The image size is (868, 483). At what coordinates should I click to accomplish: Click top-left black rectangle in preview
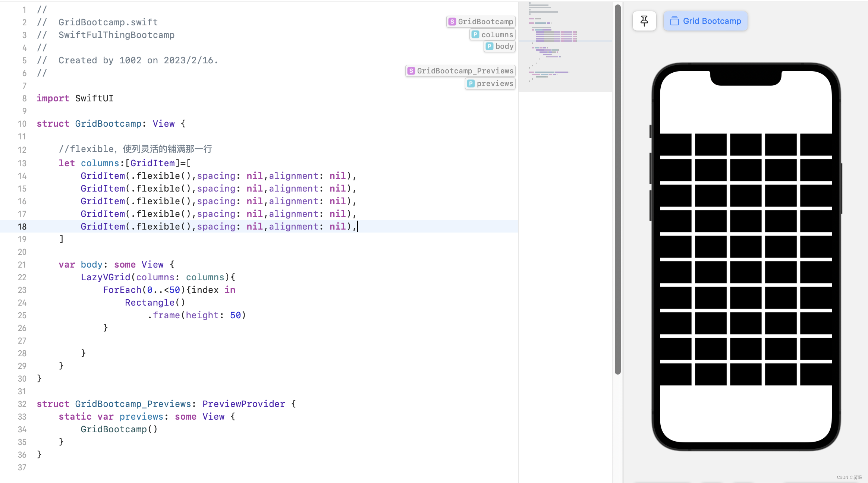tap(675, 144)
